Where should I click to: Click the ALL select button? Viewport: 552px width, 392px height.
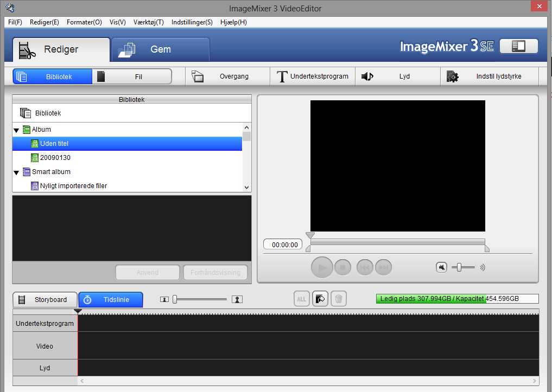coord(302,299)
